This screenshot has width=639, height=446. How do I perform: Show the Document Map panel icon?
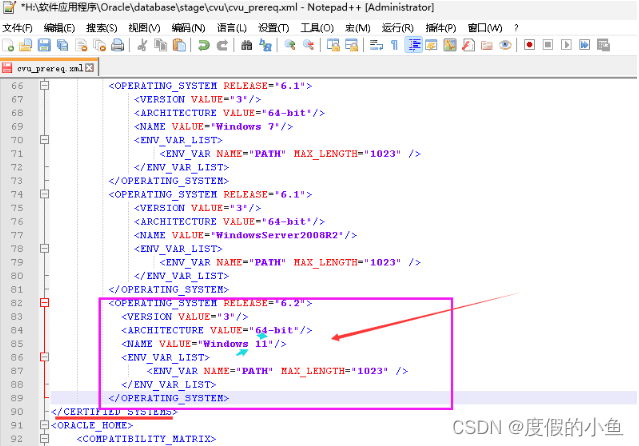tap(450, 45)
